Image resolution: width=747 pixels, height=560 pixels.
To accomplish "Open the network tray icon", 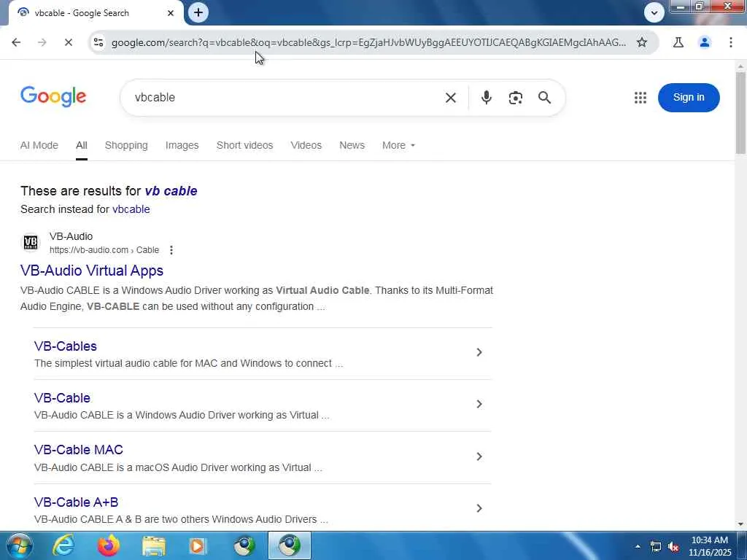I will 656,547.
